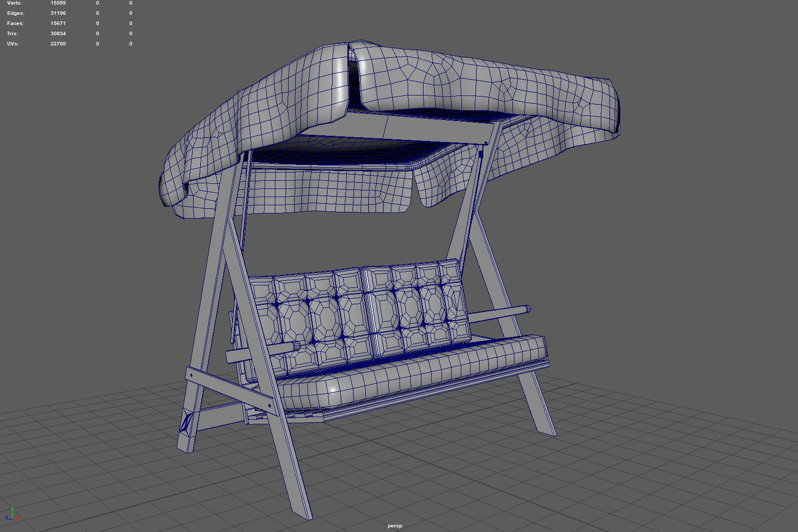The height and width of the screenshot is (532, 798).
Task: Click the Faces: heads-up label
Action: pos(15,23)
